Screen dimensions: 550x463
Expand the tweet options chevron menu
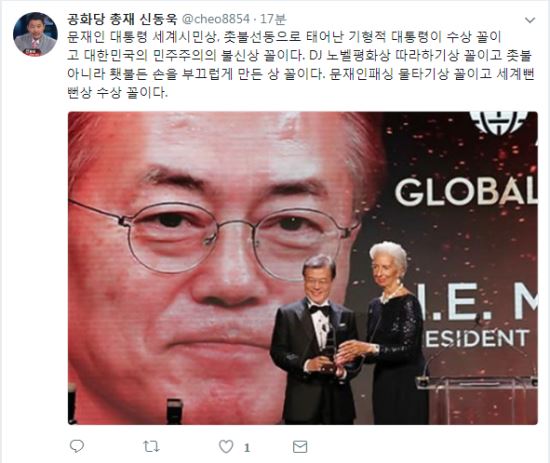[530, 20]
